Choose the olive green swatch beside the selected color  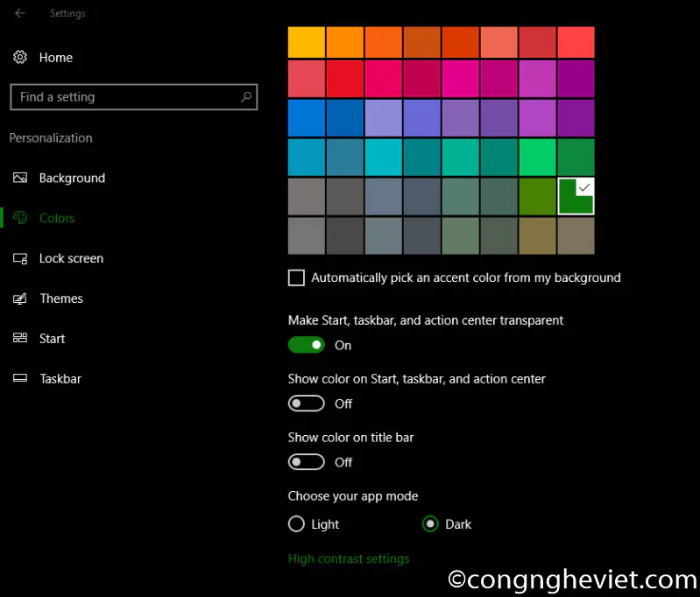point(538,196)
